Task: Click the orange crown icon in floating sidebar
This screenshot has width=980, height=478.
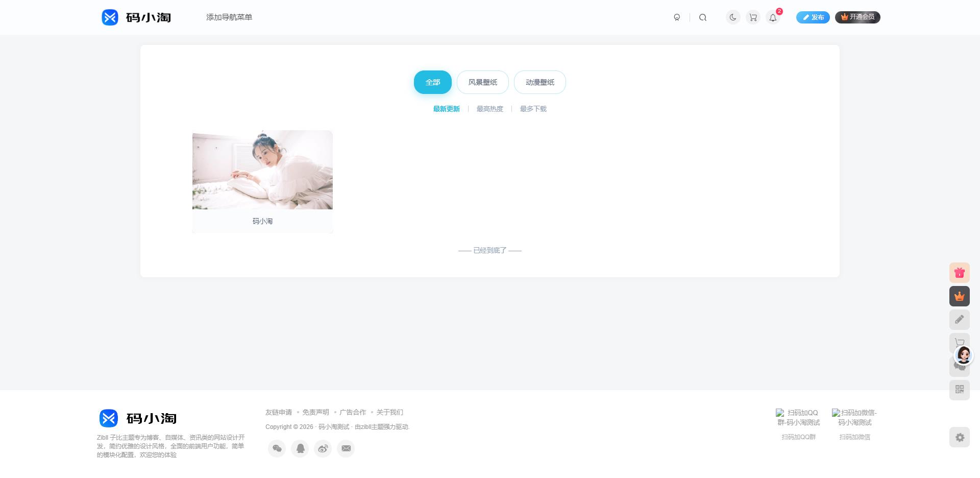Action: click(x=960, y=296)
